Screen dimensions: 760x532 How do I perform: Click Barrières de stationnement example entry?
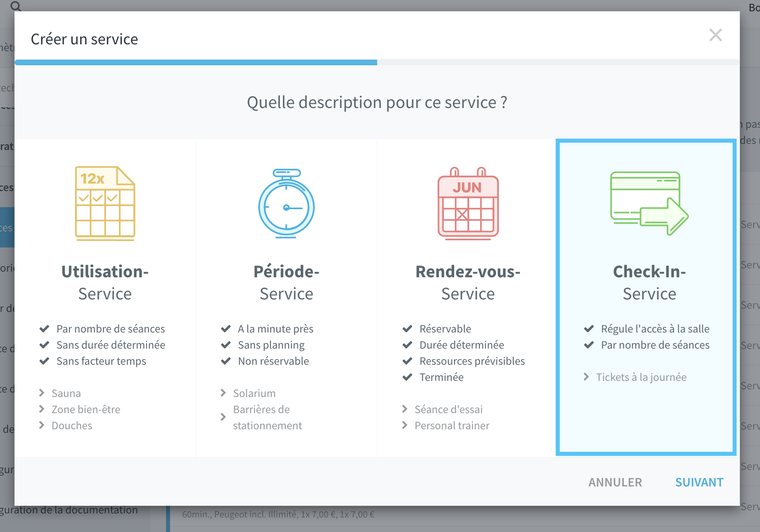(268, 418)
